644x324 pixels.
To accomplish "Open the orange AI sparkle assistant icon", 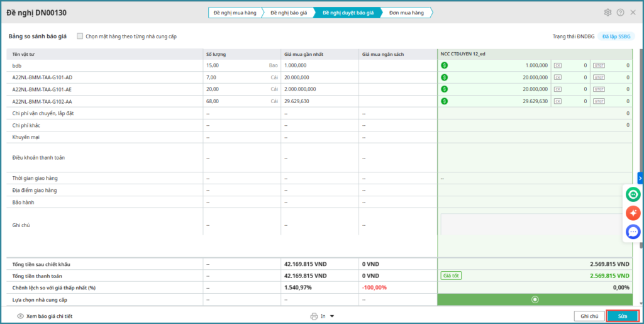I will [633, 213].
